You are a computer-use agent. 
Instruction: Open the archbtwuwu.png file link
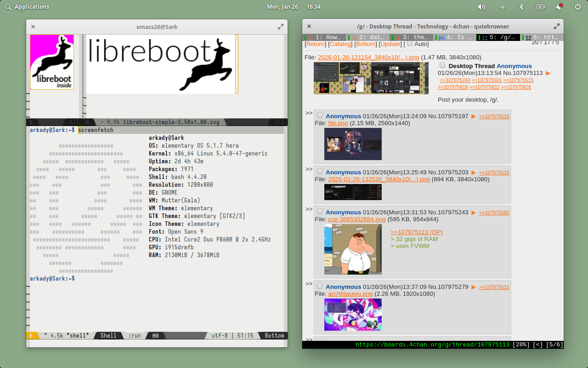351,294
